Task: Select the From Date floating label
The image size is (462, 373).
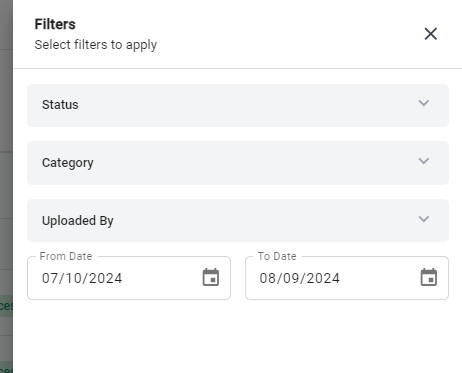Action: 66,256
